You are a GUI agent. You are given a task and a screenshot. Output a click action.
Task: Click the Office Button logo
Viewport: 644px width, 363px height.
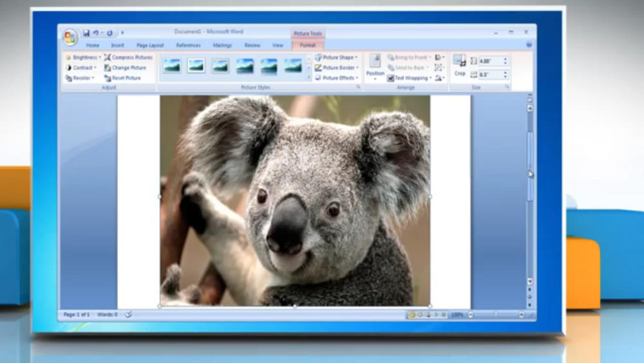[x=70, y=37]
